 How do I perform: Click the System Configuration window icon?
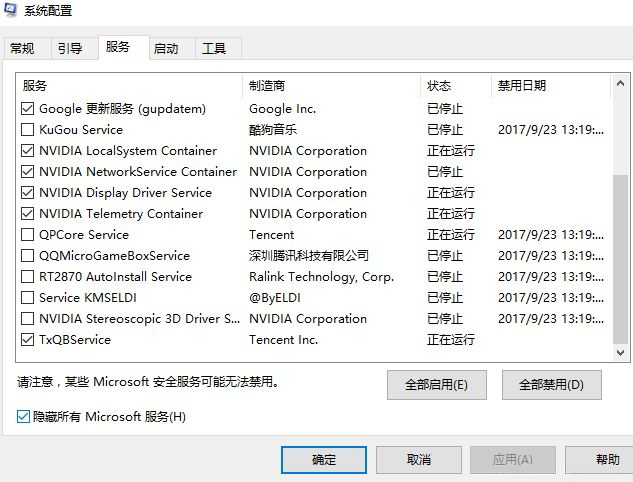coord(10,10)
